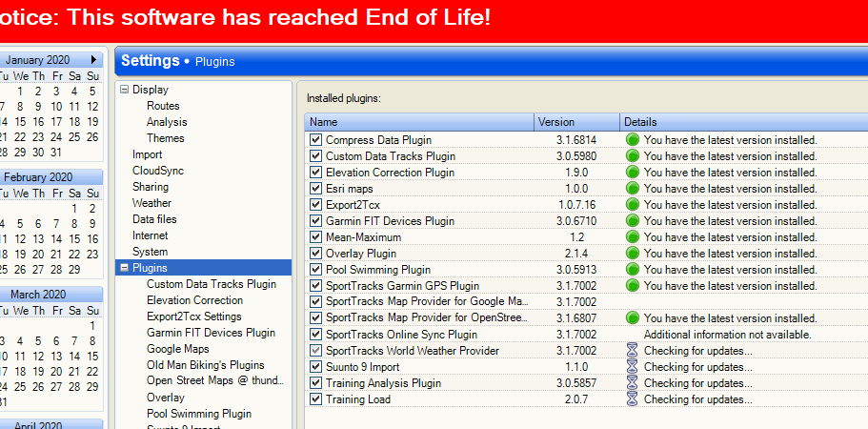The height and width of the screenshot is (429, 868).
Task: Click green status icon for Overlay Plugin
Action: tap(632, 253)
